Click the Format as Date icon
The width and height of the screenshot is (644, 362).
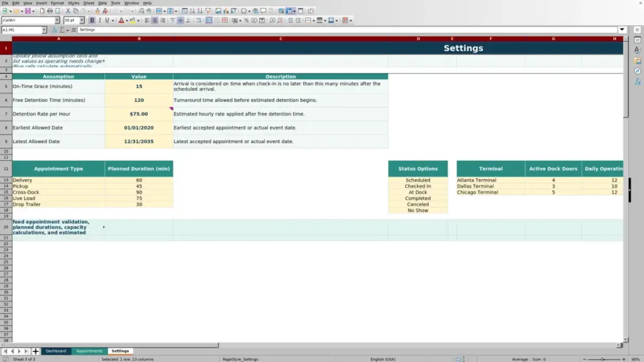[262, 20]
